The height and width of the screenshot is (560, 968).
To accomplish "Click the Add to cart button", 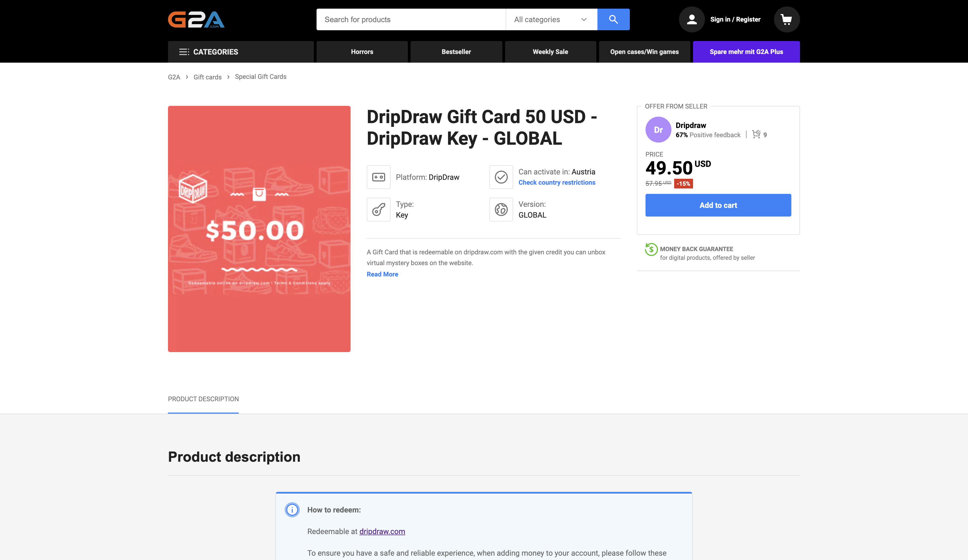I will pyautogui.click(x=718, y=205).
